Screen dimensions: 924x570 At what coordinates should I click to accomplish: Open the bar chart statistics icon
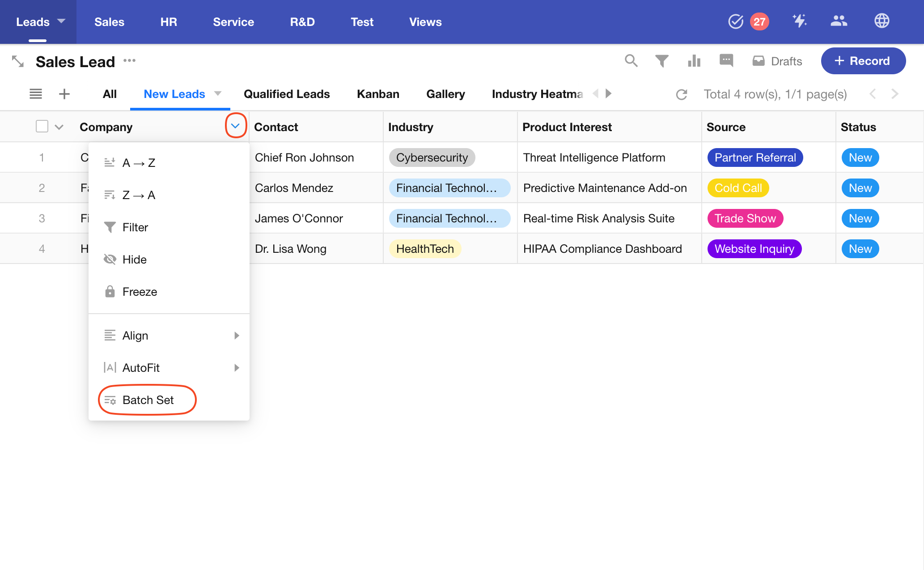(x=694, y=61)
